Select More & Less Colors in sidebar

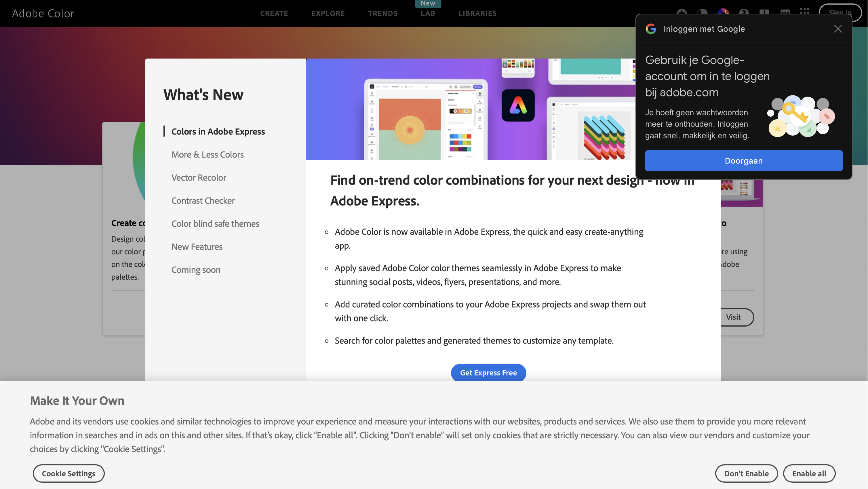[207, 154]
